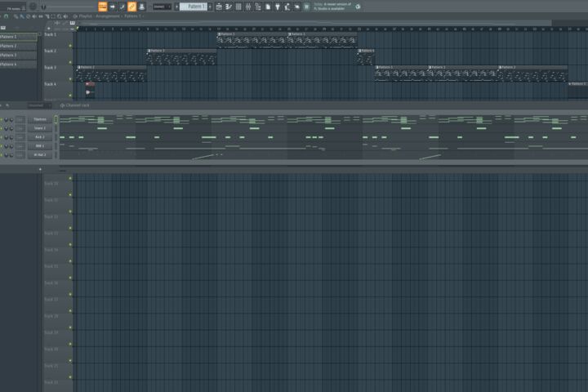
Task: Click the piano keys icon above the pattern list
Action: tap(3, 28)
